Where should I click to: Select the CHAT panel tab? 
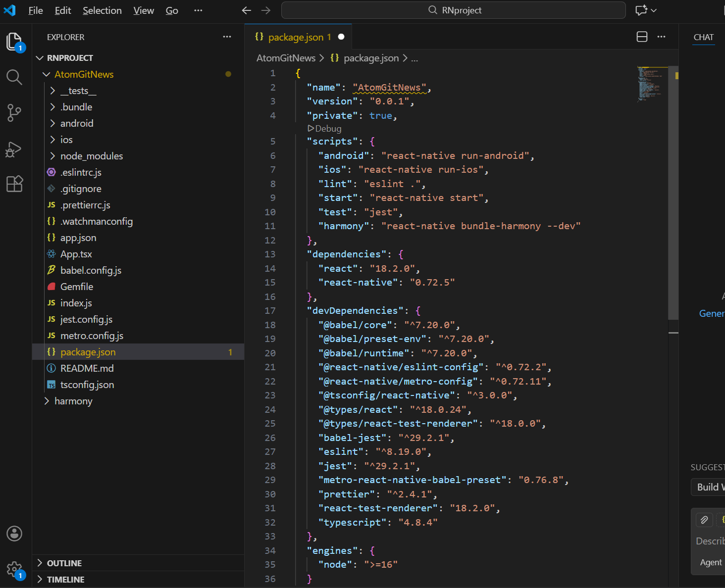703,37
